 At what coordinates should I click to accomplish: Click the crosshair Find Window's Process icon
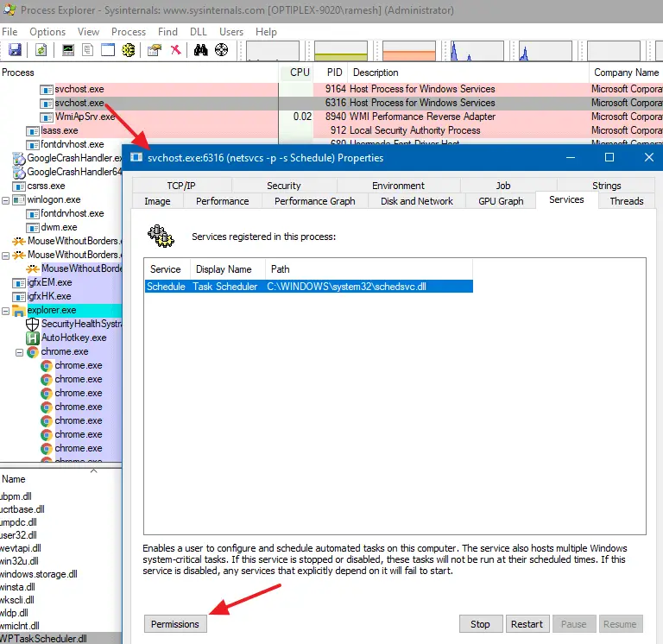(221, 50)
